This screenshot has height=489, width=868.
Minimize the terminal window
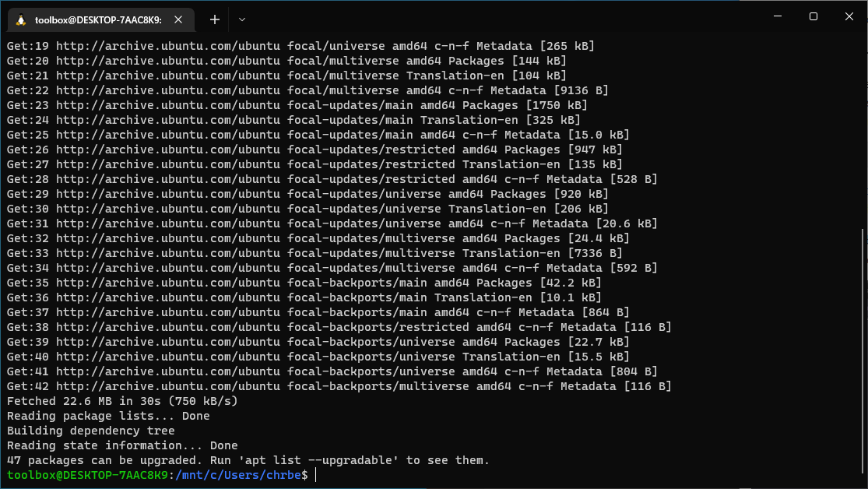[777, 16]
